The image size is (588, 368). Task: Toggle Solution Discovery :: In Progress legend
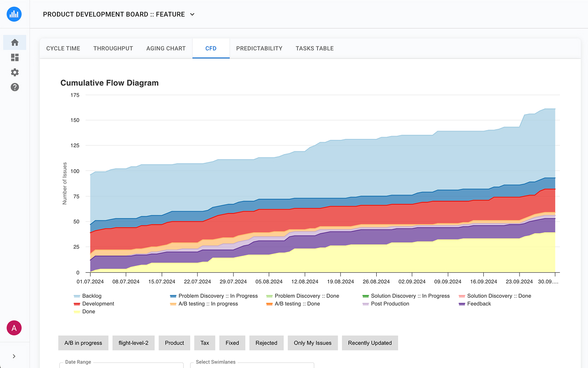click(406, 296)
